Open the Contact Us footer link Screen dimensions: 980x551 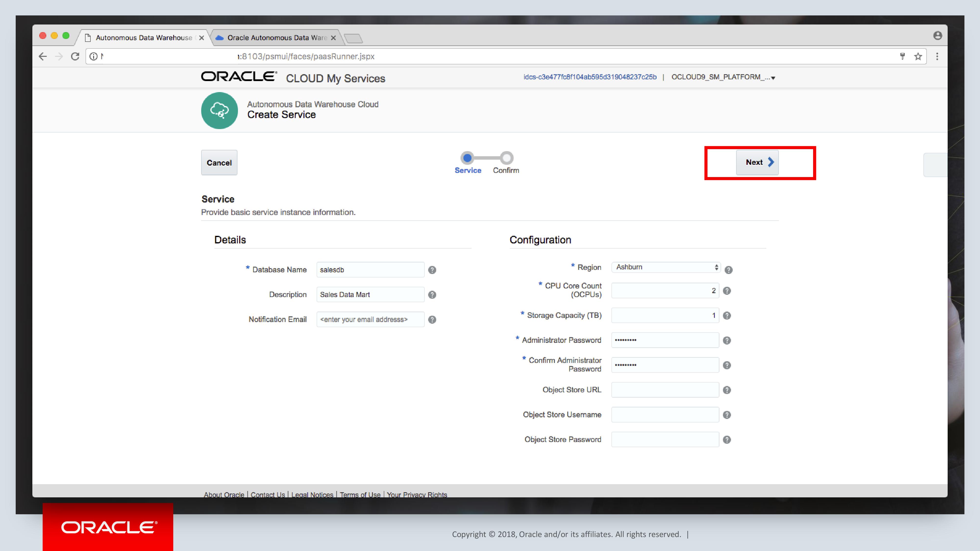[267, 494]
